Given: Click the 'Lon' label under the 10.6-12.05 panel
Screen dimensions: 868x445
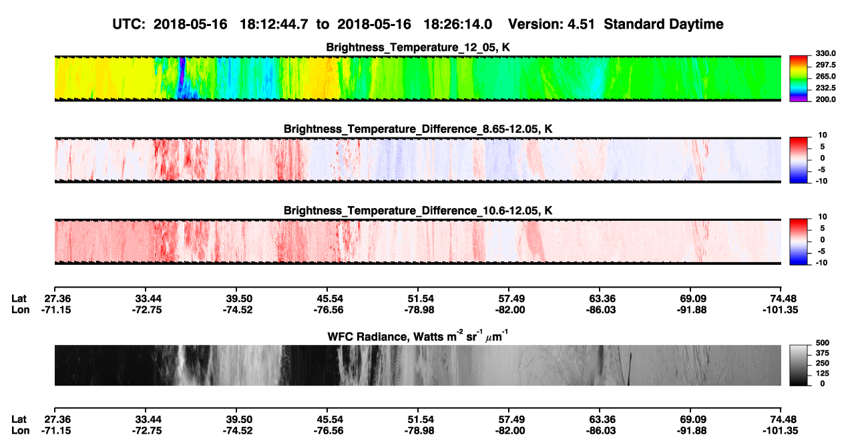Looking at the screenshot, I should 20,310.
